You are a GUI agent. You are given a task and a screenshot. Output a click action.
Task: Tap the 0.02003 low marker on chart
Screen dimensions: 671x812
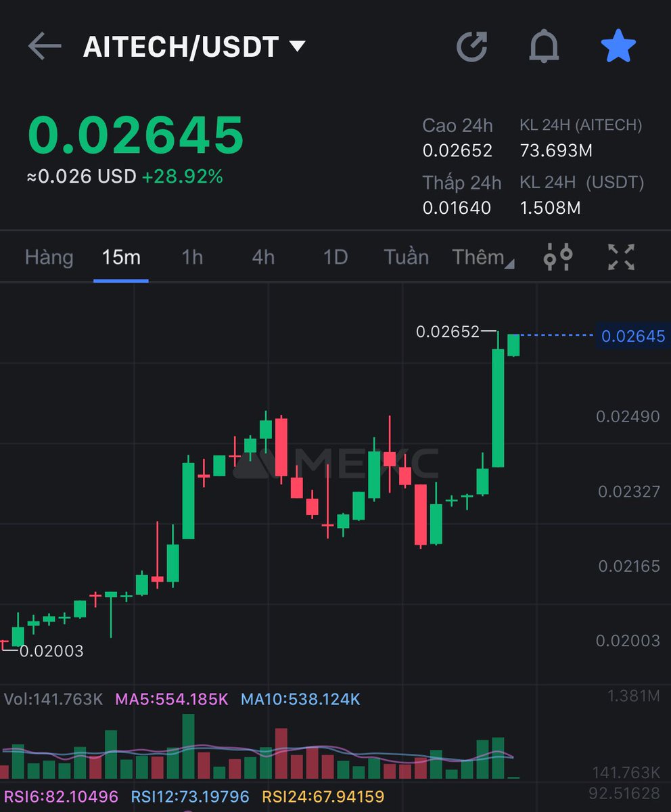[51, 651]
